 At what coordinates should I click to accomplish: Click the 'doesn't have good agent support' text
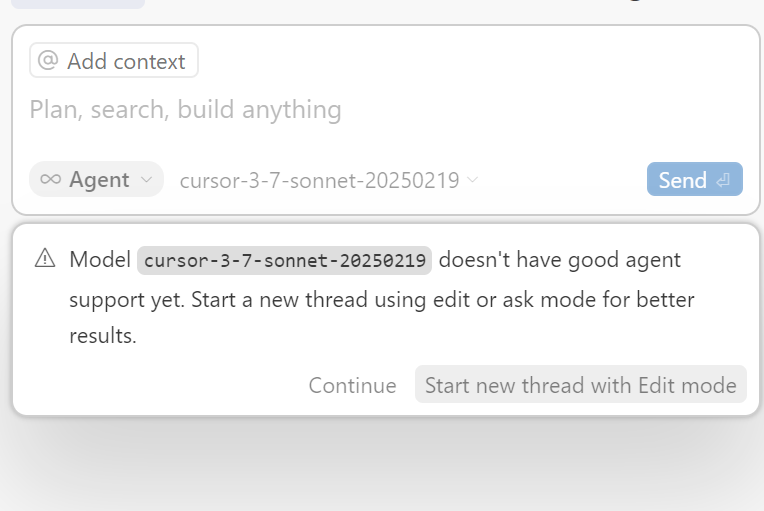560,260
